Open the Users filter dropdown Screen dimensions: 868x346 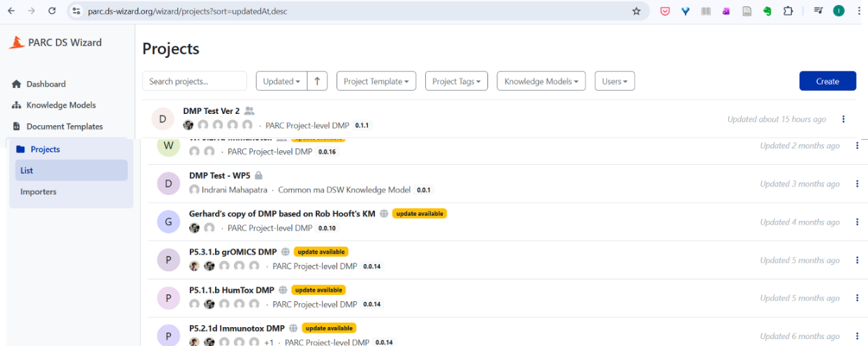[x=615, y=81]
